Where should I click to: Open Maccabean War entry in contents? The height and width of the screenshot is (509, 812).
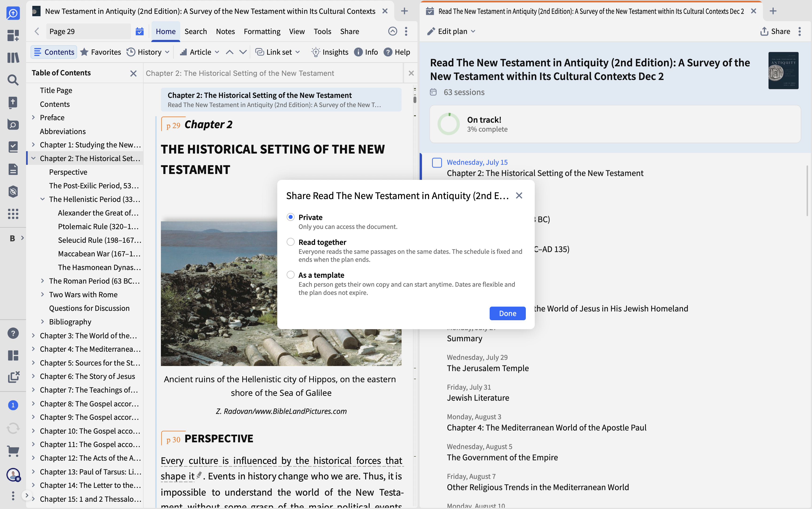click(x=99, y=254)
